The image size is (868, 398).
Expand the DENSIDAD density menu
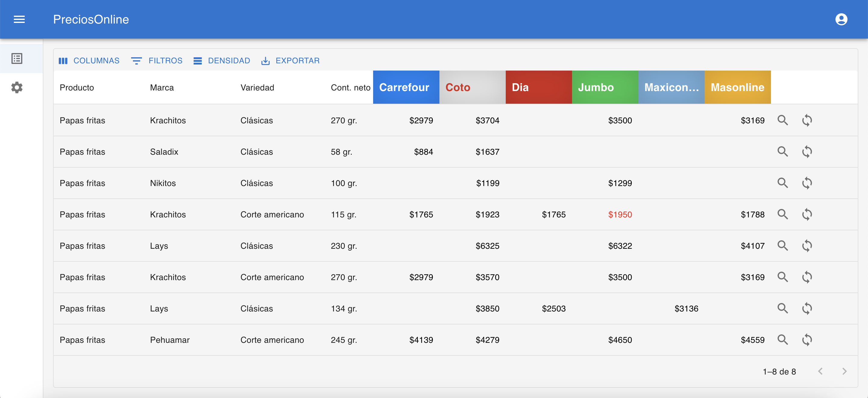222,61
